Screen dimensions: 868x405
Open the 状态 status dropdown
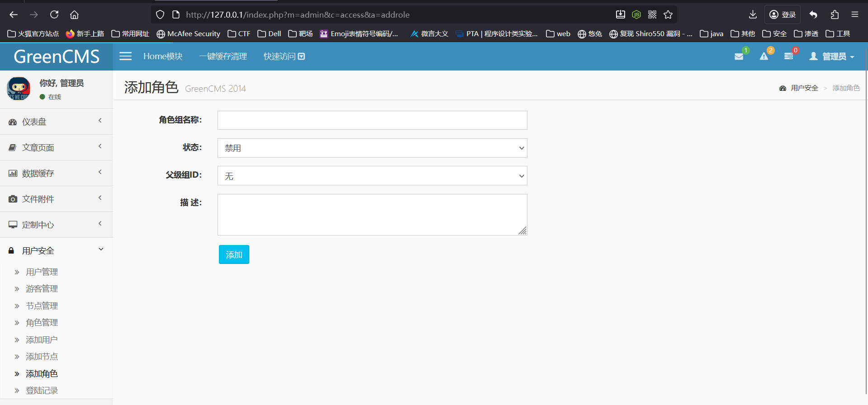(x=372, y=148)
